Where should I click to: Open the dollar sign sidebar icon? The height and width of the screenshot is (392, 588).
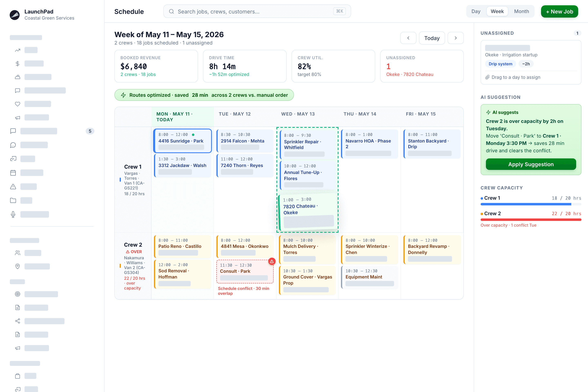(18, 63)
